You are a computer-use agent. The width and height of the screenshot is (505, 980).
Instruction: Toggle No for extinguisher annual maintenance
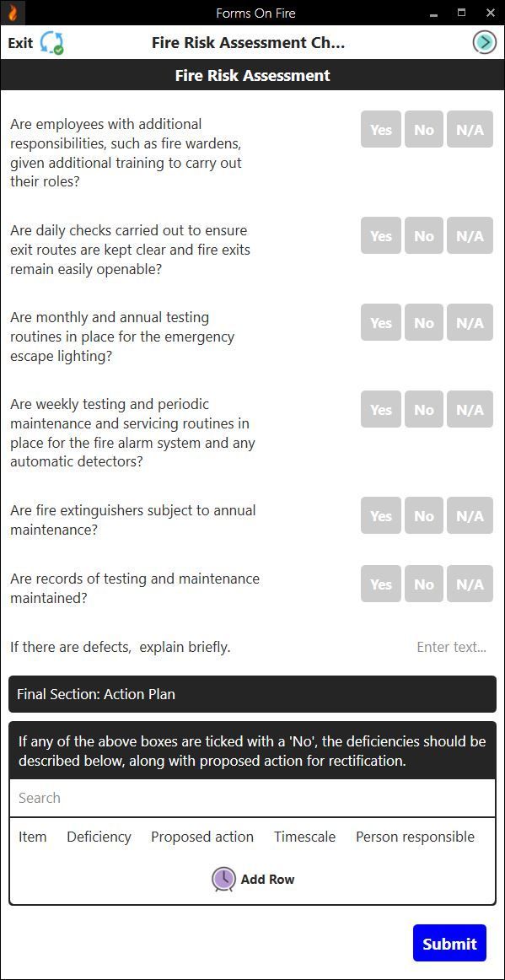423,515
